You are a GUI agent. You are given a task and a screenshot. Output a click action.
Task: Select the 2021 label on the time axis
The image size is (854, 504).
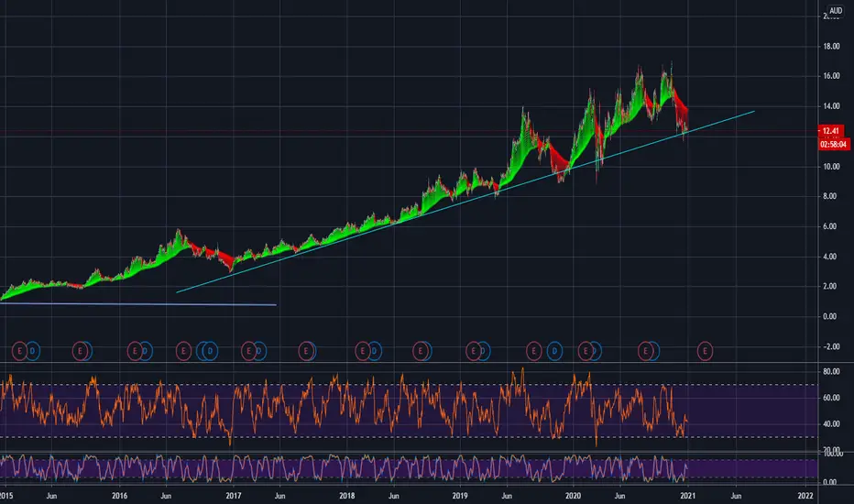[688, 496]
